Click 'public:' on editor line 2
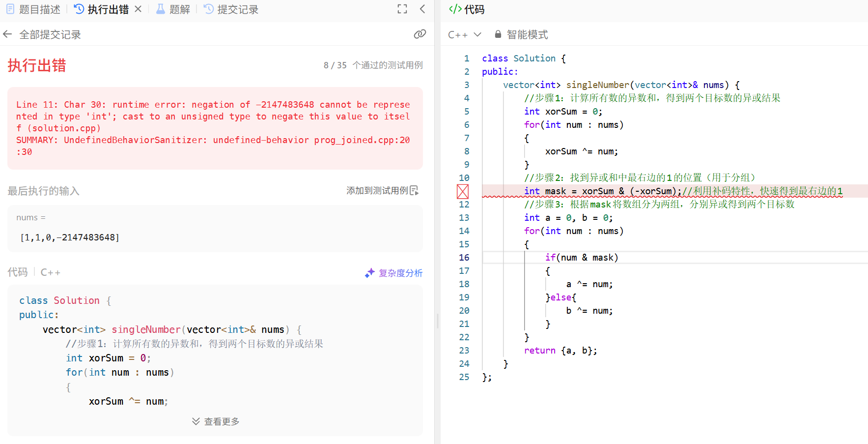 point(500,72)
